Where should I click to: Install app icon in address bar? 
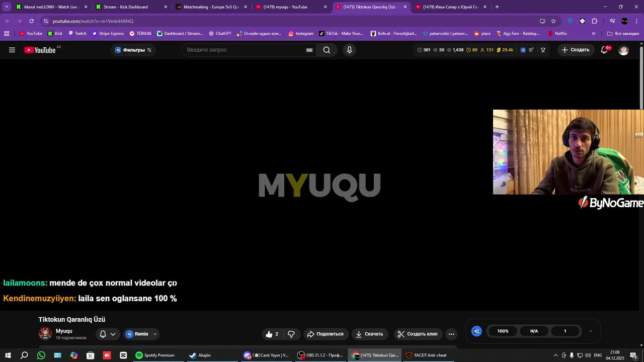[x=542, y=21]
